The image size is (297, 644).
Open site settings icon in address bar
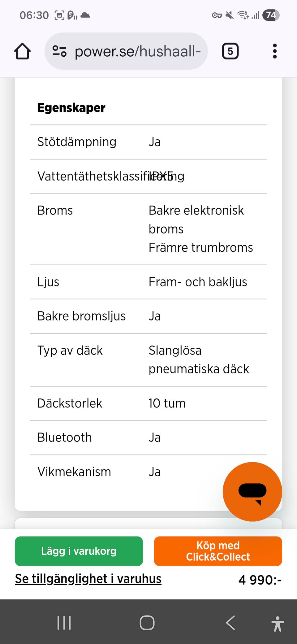click(x=59, y=51)
